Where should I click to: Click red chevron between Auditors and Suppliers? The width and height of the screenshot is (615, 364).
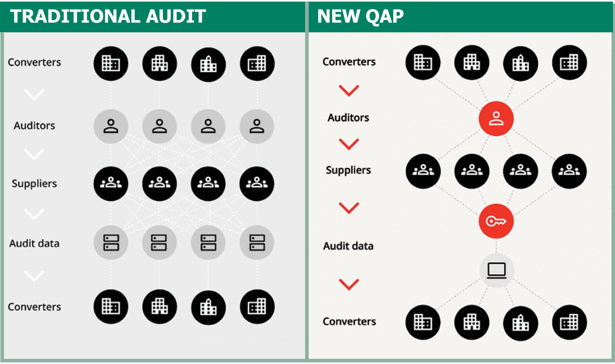pos(349,144)
